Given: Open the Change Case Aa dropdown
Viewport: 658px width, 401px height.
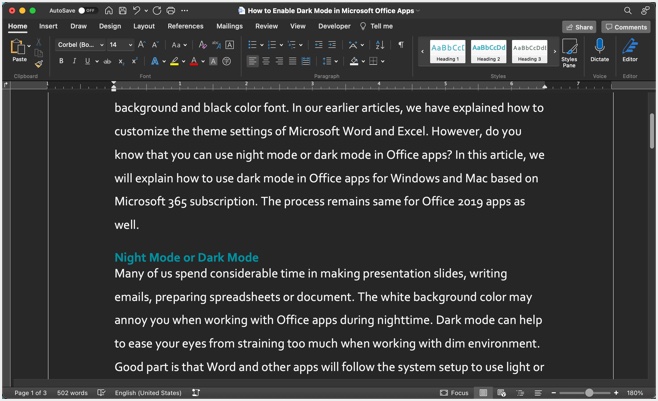Looking at the screenshot, I should click(x=179, y=45).
